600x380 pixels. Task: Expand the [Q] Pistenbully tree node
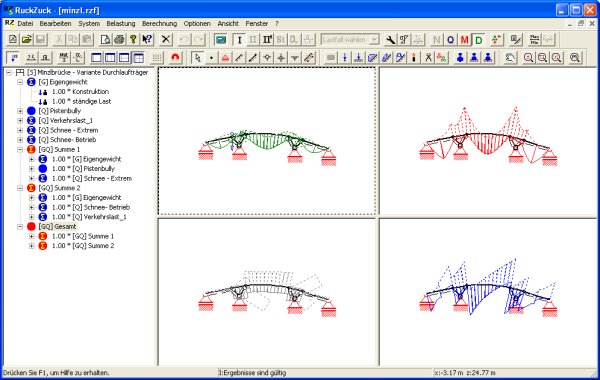point(20,111)
